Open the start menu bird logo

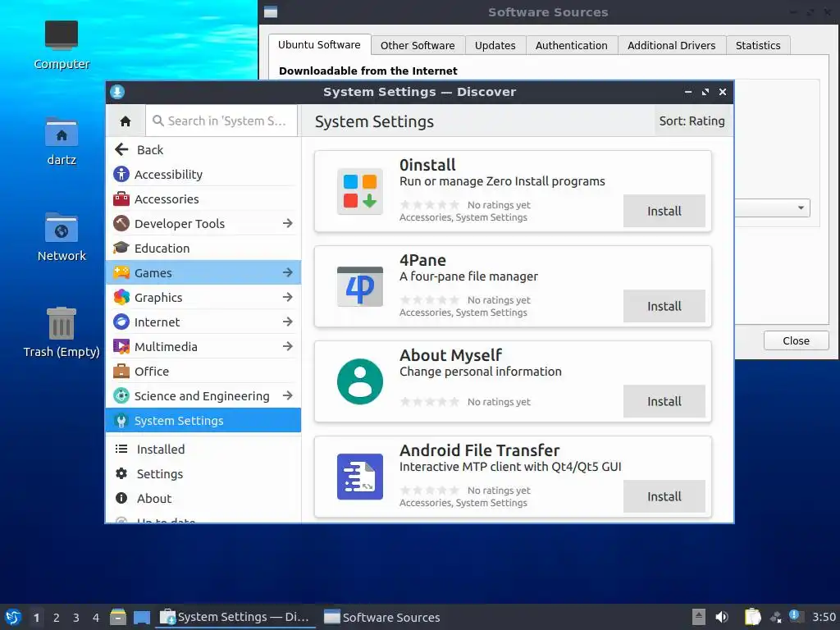[x=13, y=617]
